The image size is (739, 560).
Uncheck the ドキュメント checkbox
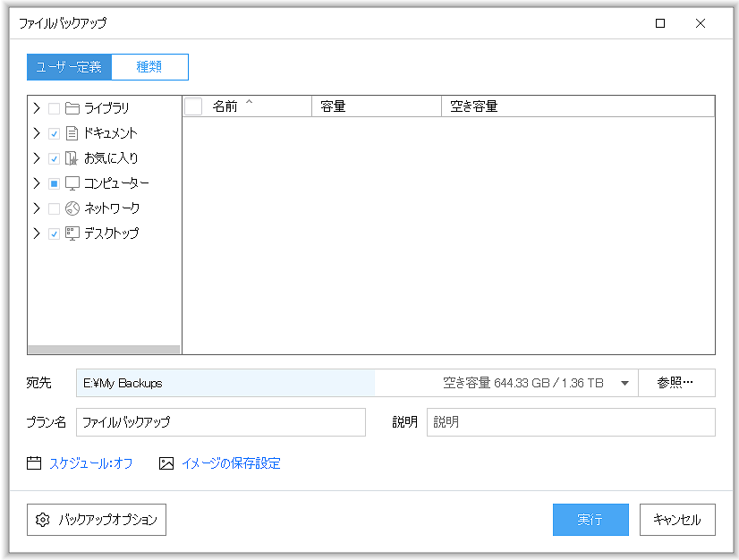pyautogui.click(x=54, y=133)
